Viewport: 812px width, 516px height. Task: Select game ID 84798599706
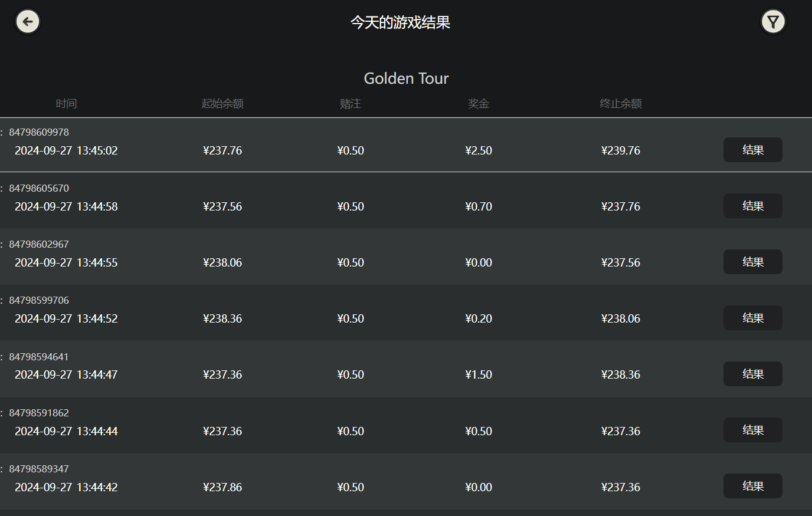[x=39, y=300]
